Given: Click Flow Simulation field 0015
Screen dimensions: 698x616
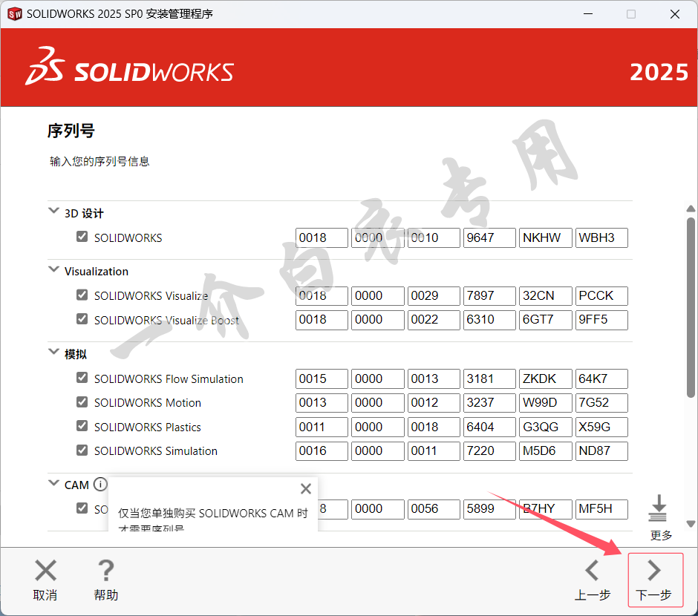Looking at the screenshot, I should [x=322, y=379].
